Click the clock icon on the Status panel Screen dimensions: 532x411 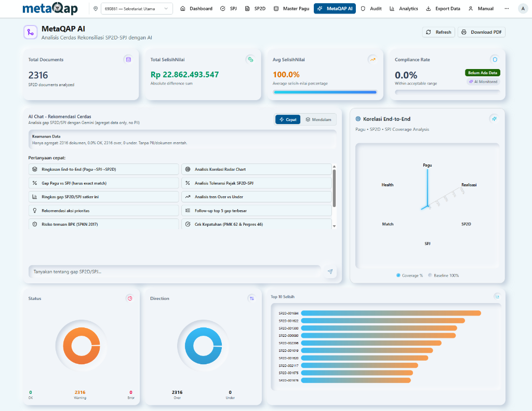(130, 298)
